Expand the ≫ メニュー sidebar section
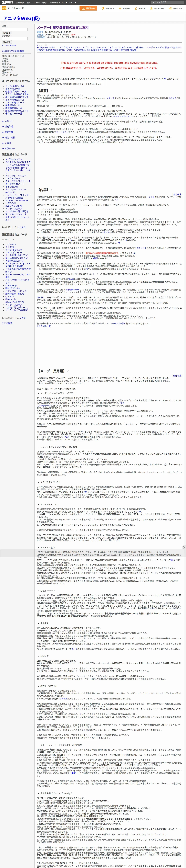This screenshot has height=868, width=186. pyautogui.click(x=7, y=121)
